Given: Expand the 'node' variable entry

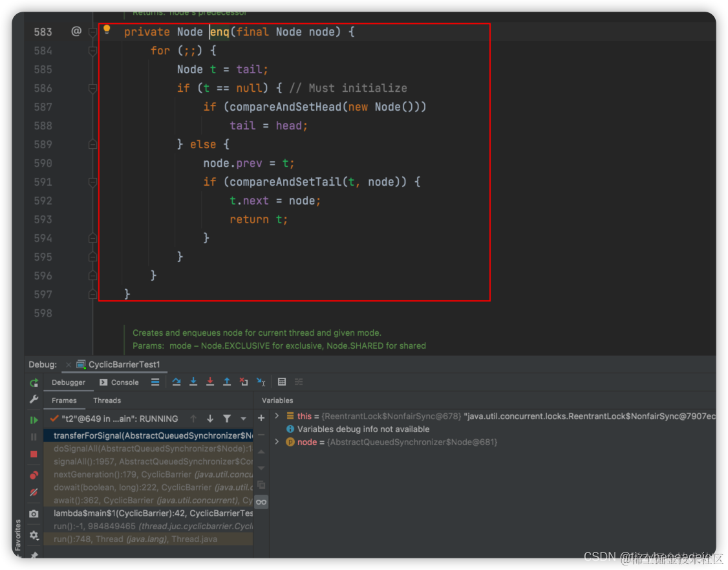Looking at the screenshot, I should [277, 442].
